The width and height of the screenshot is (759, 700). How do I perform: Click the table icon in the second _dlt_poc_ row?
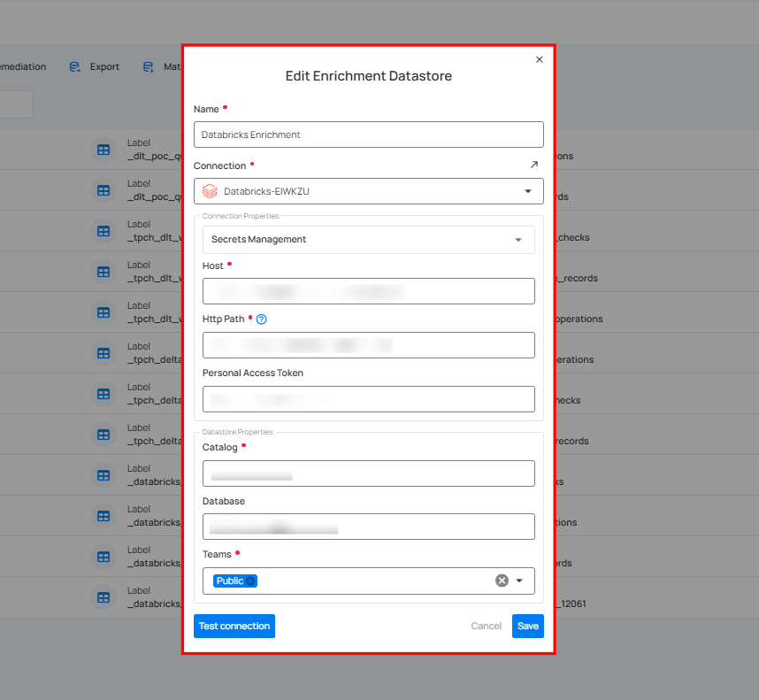pos(103,191)
